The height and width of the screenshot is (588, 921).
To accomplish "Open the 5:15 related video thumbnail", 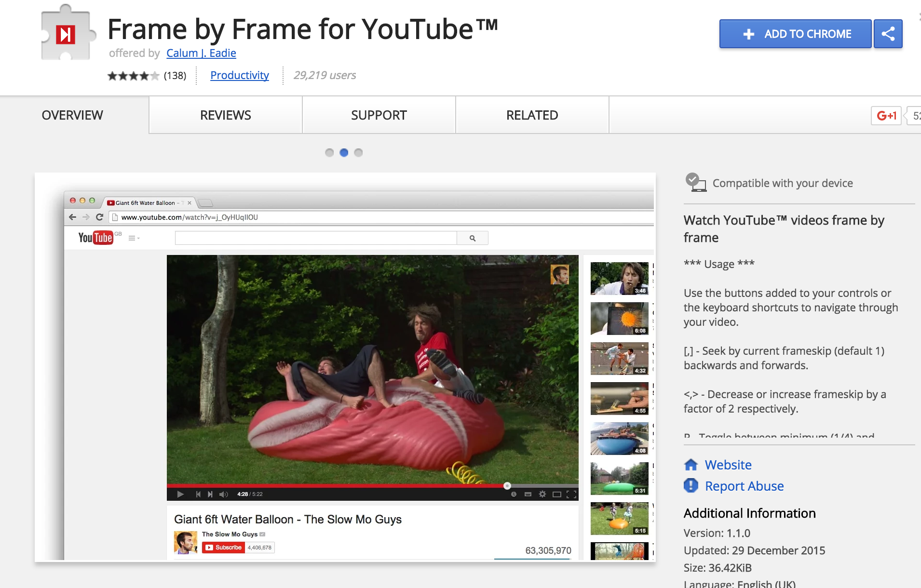I will pos(620,519).
